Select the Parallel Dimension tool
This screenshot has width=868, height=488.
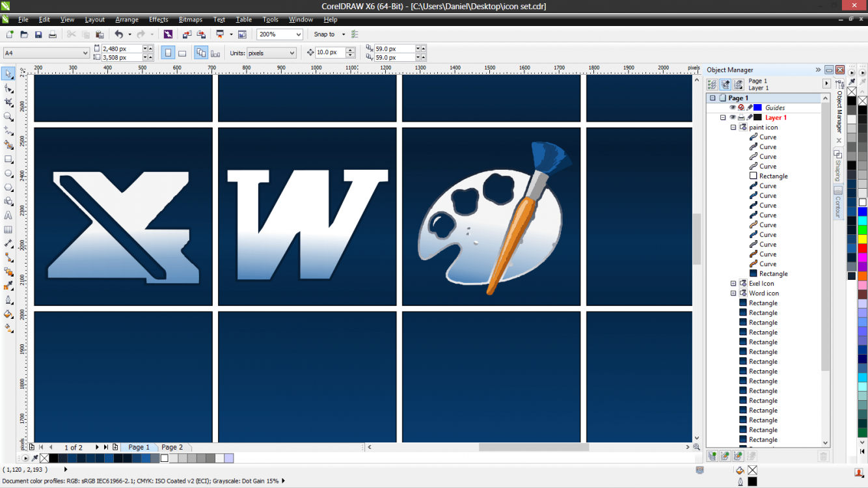8,243
